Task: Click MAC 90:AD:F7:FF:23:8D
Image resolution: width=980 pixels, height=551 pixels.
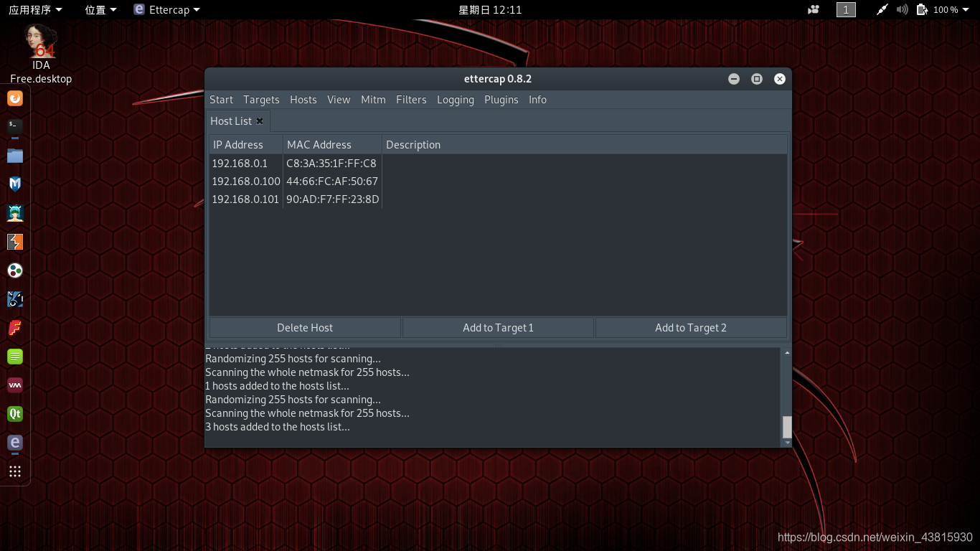Action: [333, 199]
